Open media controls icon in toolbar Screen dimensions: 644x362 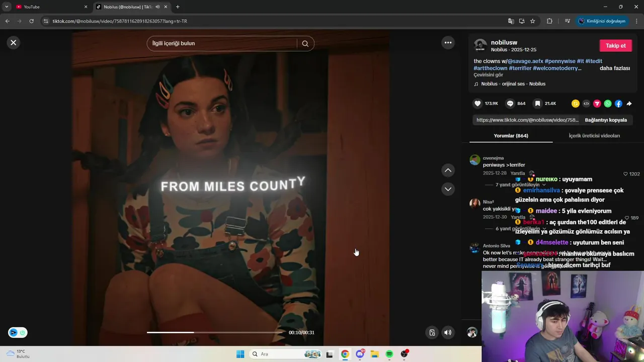[x=567, y=21]
